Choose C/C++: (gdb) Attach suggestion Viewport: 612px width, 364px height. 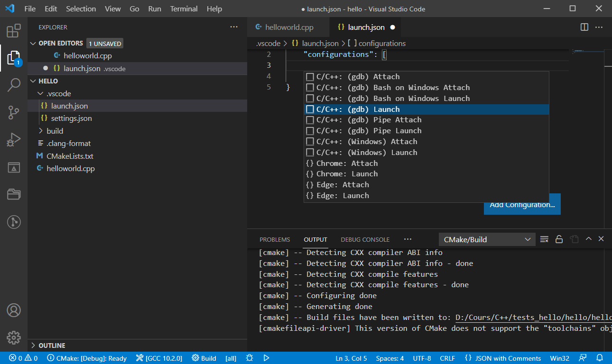pos(427,76)
